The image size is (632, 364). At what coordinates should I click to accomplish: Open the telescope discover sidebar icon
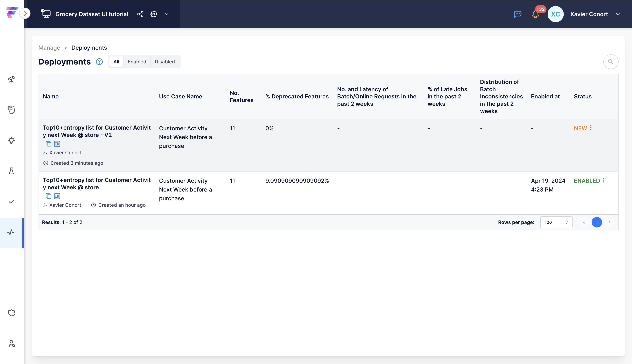tap(11, 79)
